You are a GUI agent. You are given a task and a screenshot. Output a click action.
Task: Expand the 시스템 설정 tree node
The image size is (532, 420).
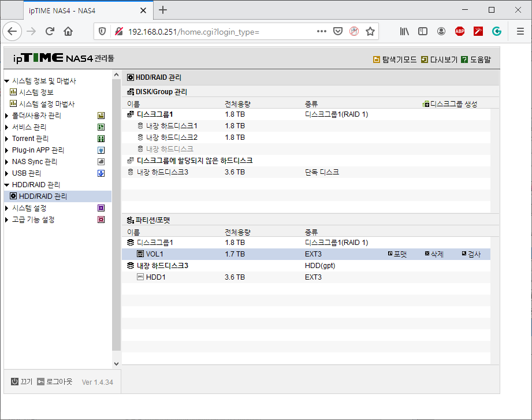click(6, 208)
